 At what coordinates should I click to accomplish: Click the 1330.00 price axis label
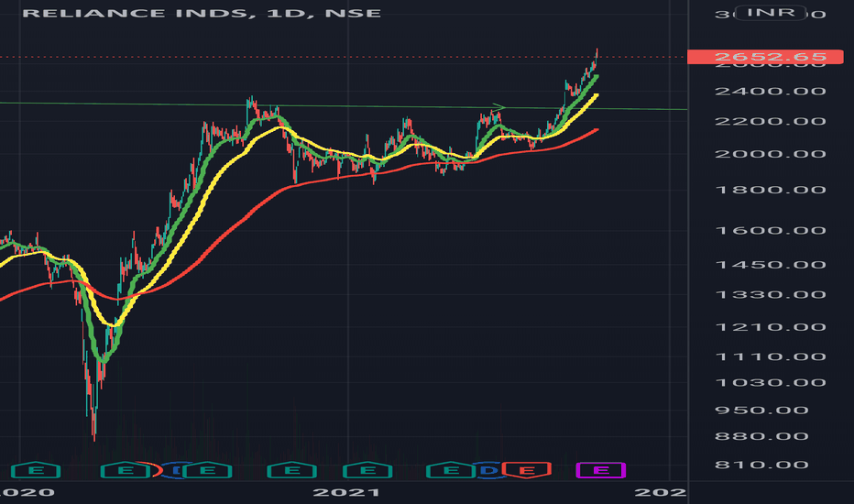pyautogui.click(x=770, y=295)
